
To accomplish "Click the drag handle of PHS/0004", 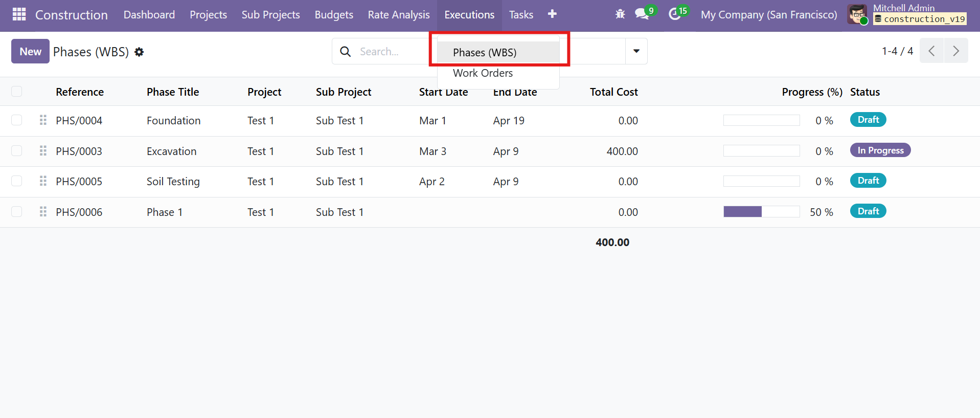I will point(43,120).
